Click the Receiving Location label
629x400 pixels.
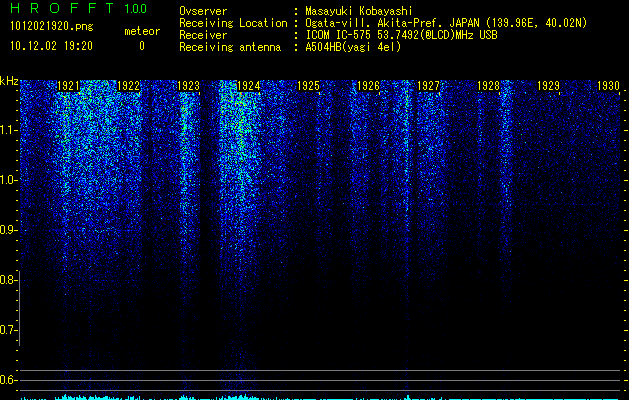(x=233, y=23)
